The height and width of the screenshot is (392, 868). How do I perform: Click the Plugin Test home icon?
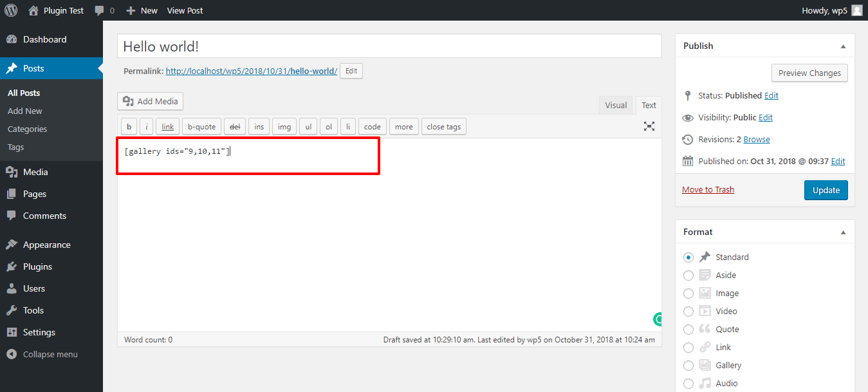(x=34, y=10)
